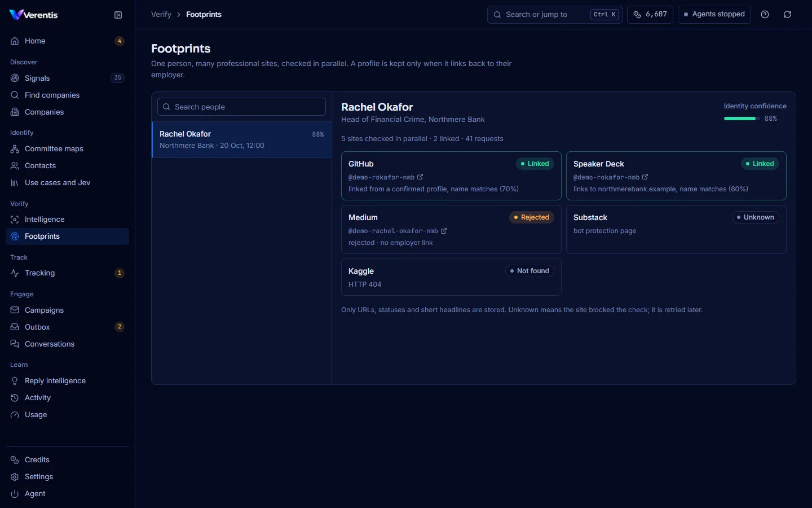Click the Signals radar icon in sidebar
This screenshot has width=812, height=508.
click(x=15, y=78)
